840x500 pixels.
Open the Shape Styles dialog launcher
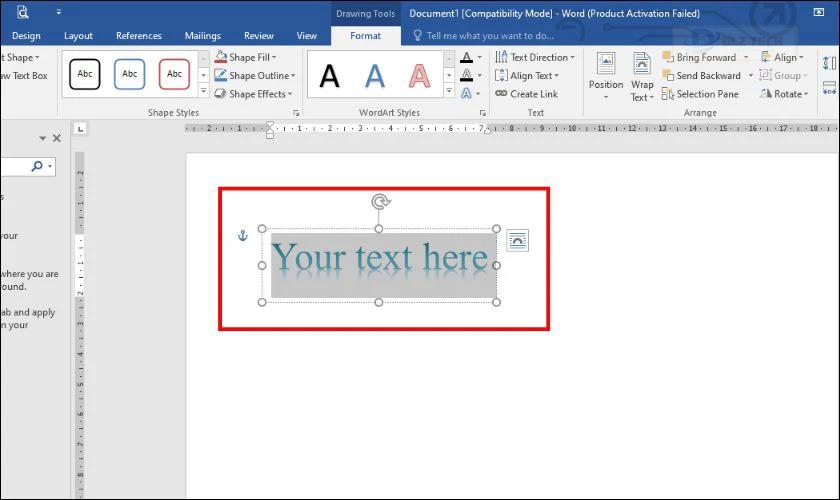(296, 113)
